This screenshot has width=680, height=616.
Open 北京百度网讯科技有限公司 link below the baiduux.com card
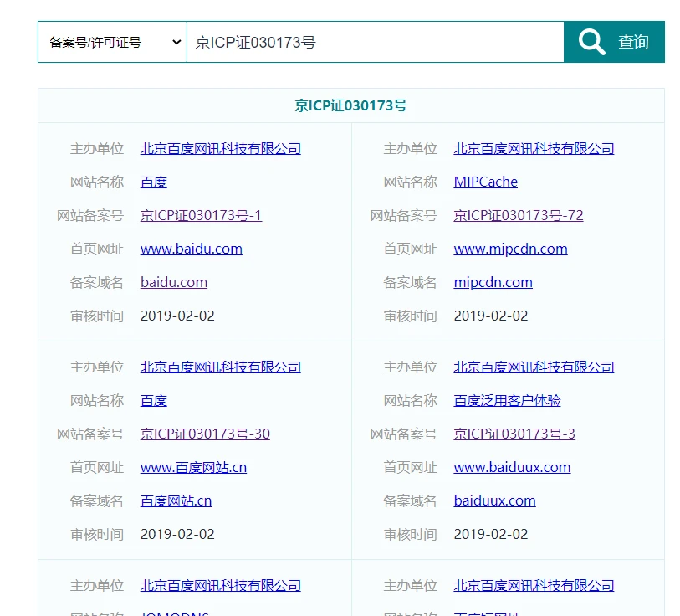(534, 585)
